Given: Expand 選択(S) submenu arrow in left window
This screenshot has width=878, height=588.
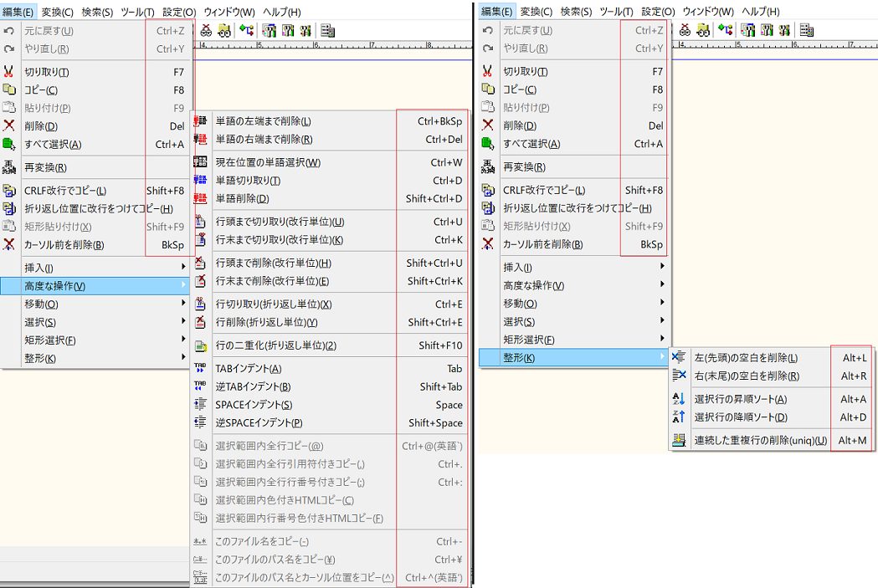Looking at the screenshot, I should (x=183, y=321).
